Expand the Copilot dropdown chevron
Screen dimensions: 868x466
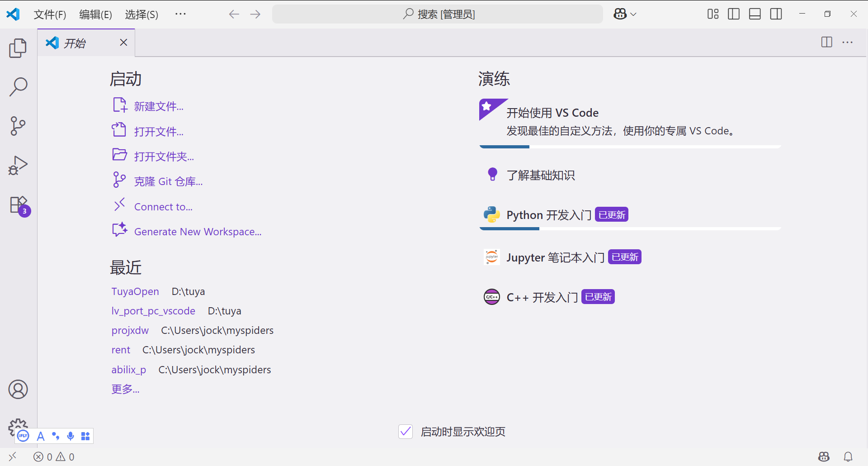[633, 14]
